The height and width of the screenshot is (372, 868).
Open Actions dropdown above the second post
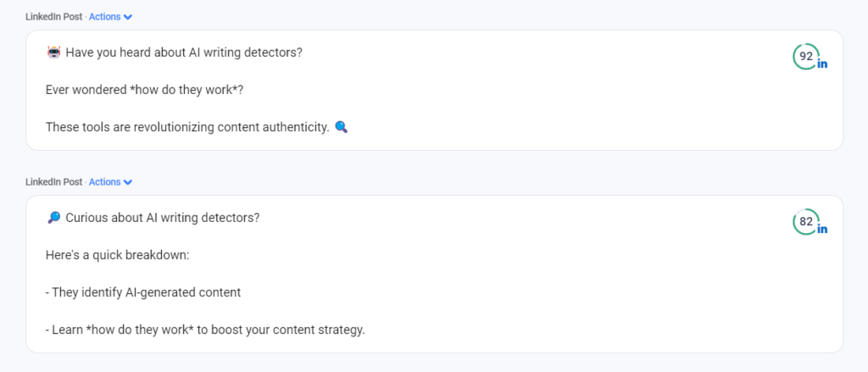click(x=110, y=182)
